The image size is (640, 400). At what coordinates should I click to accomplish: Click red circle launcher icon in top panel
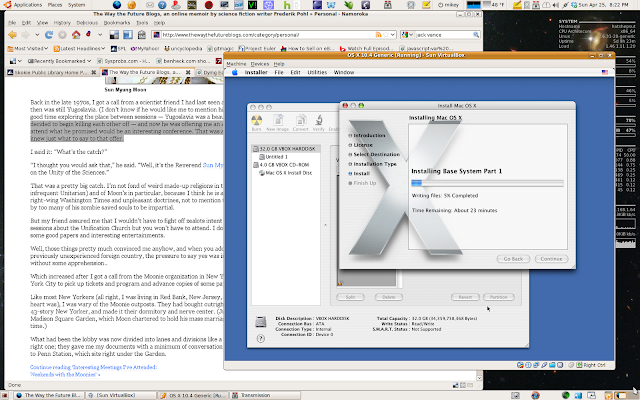click(x=209, y=5)
